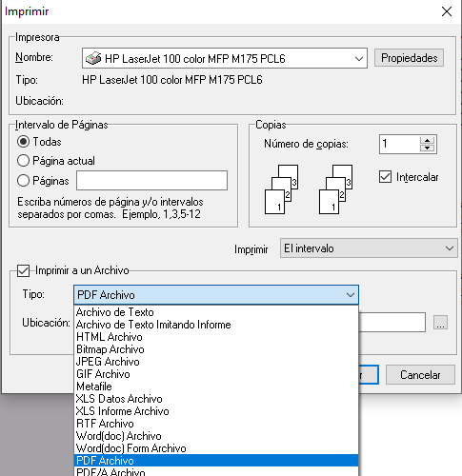Screen dimensions: 462x476
Task: Choose highlighted PDF Archivo option
Action: point(216,461)
